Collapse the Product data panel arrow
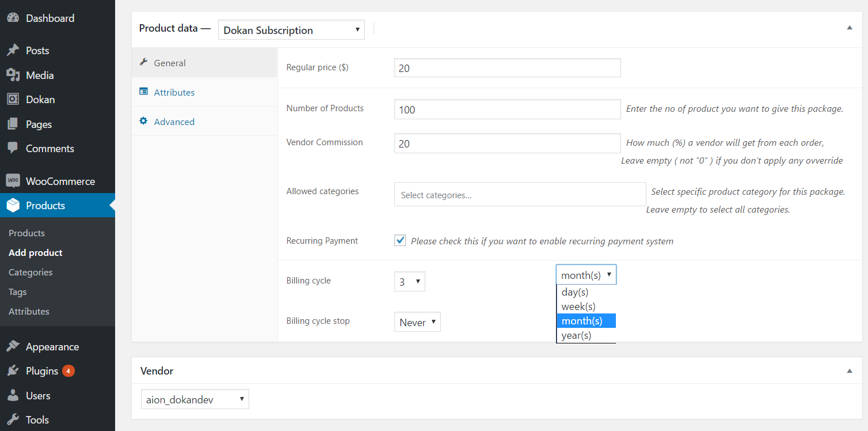 pyautogui.click(x=850, y=28)
